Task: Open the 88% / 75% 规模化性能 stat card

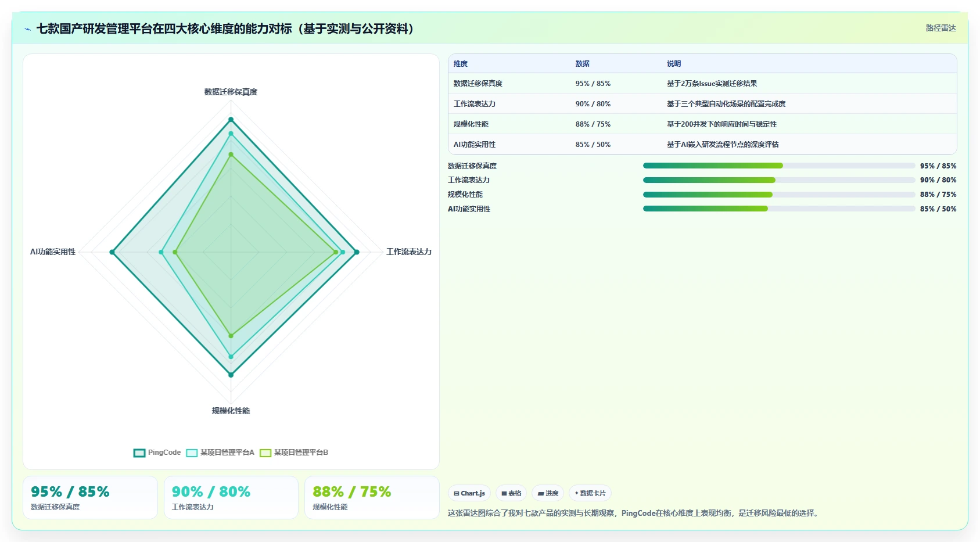Action: pos(372,498)
